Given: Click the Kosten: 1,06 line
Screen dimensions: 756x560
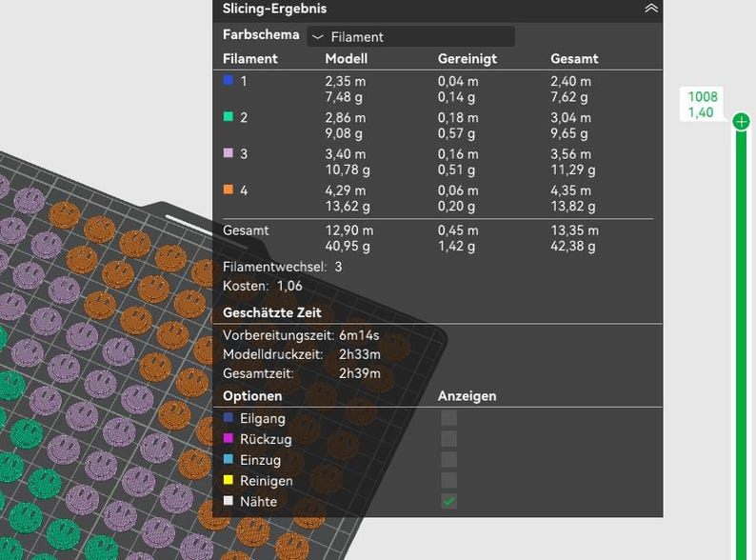Looking at the screenshot, I should [x=262, y=286].
